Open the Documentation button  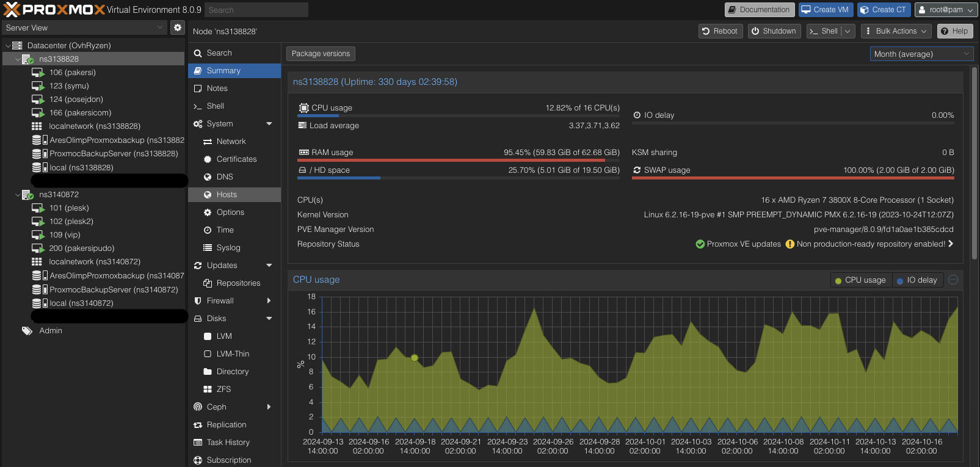760,10
